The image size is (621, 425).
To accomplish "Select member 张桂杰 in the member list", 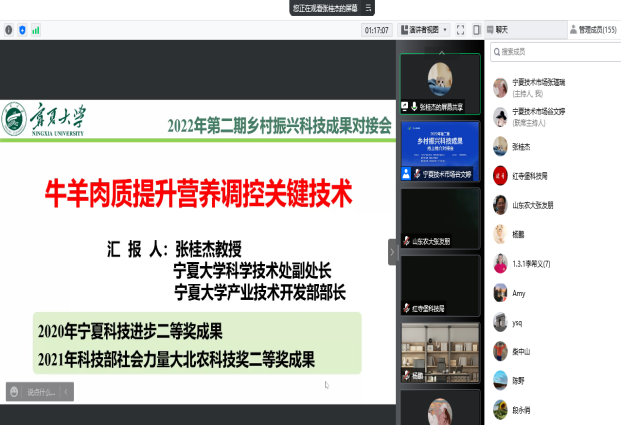I will tap(553, 147).
